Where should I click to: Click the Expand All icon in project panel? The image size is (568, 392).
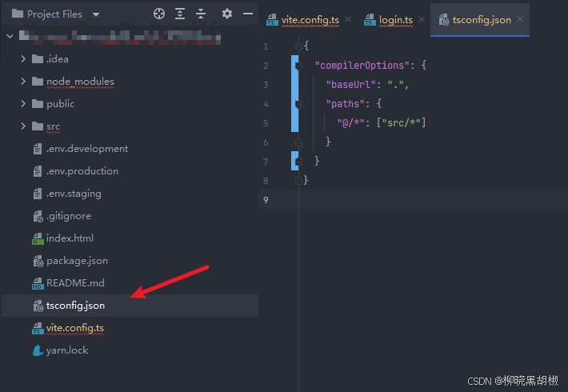pyautogui.click(x=180, y=14)
